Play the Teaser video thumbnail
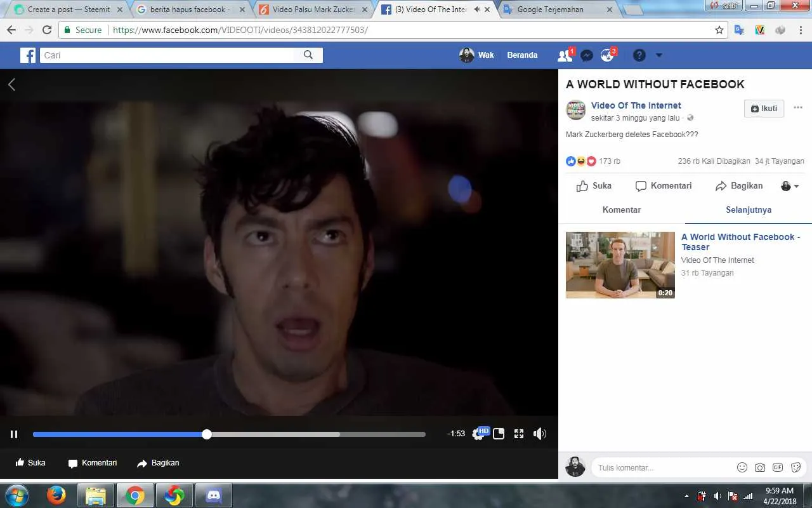Screen dimensions: 812x508 point(620,265)
